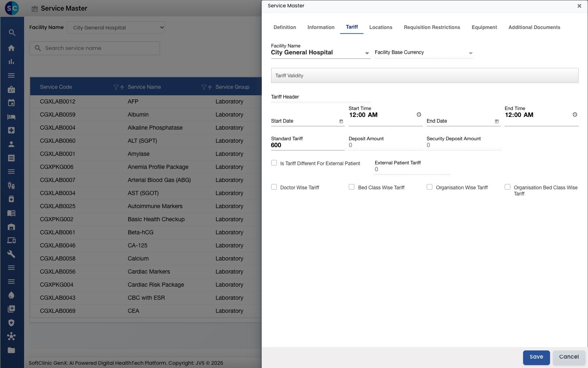Select the Anemia Profile Package row

(x=146, y=167)
